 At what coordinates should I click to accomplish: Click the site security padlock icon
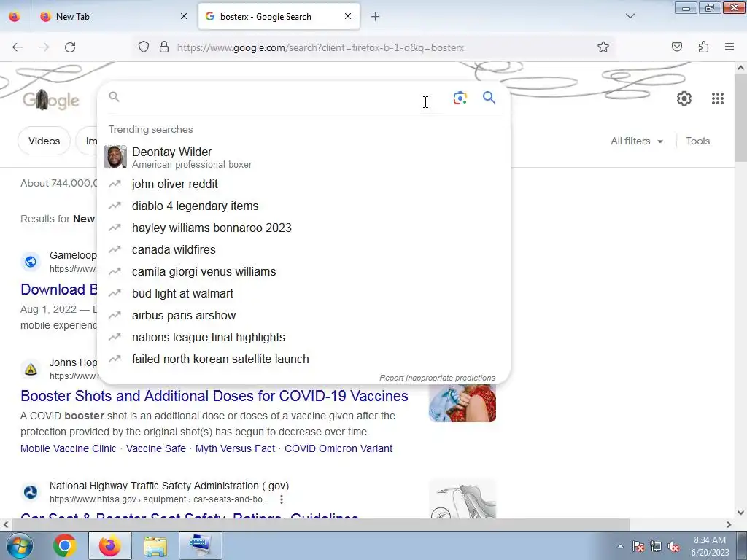(x=164, y=47)
